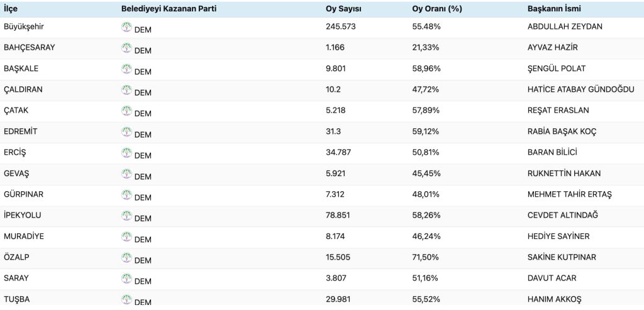The width and height of the screenshot is (644, 310).
Task: Click DEM logo in the EDREMİT row
Action: pyautogui.click(x=126, y=132)
